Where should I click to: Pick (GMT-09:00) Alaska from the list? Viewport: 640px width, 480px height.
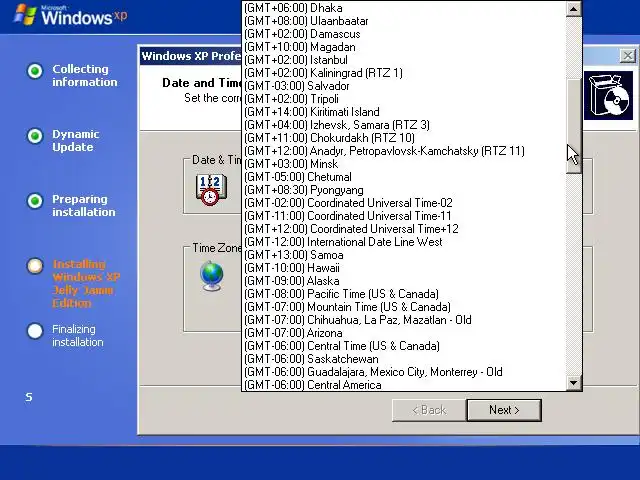click(x=404, y=281)
